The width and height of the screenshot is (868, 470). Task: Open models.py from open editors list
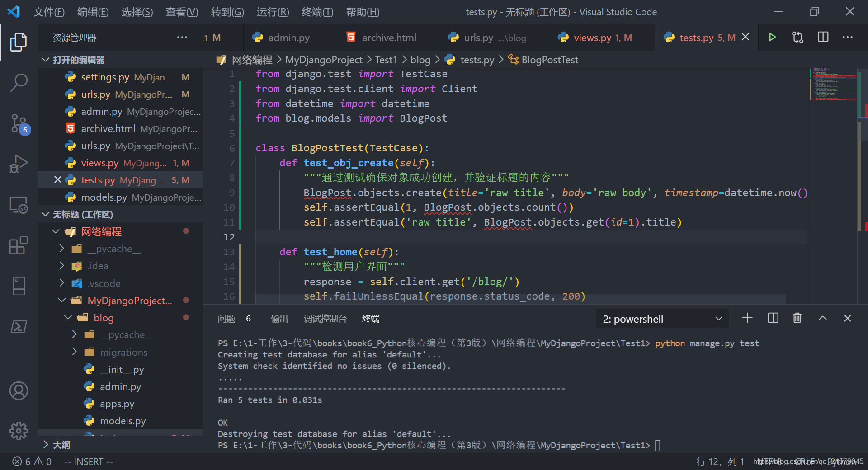coord(120,197)
